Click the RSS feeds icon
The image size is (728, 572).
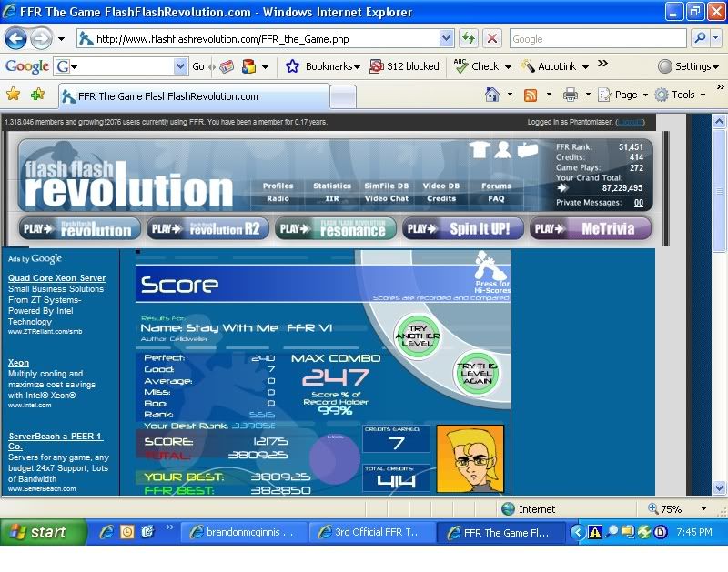(531, 95)
